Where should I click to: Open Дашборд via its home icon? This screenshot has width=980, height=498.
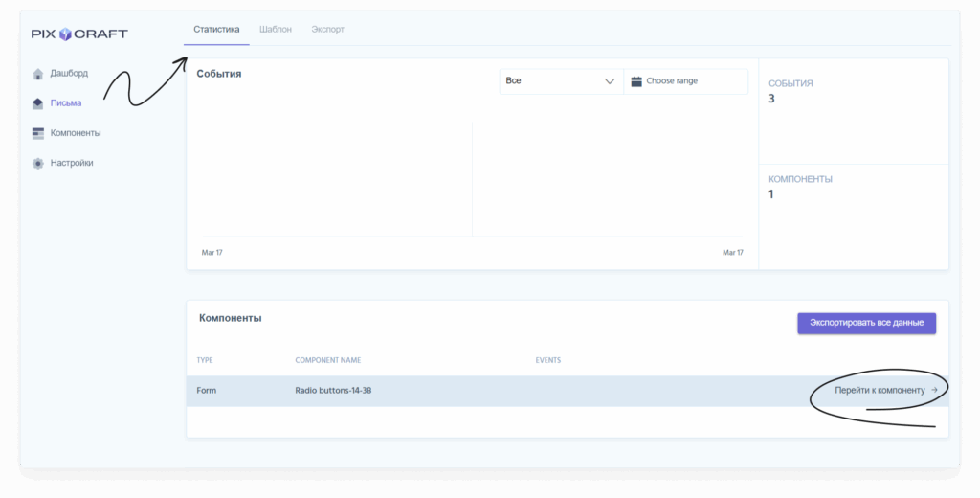pyautogui.click(x=38, y=74)
